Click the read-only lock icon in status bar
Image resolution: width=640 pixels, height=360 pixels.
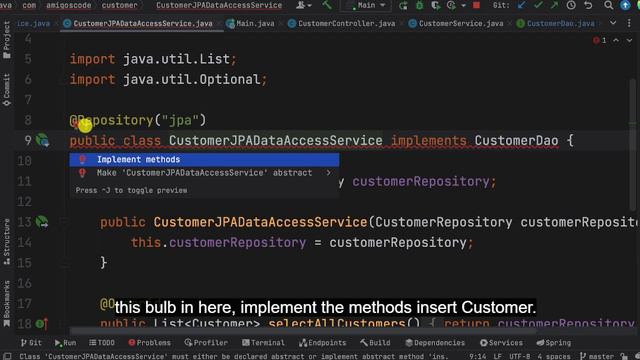(623, 356)
